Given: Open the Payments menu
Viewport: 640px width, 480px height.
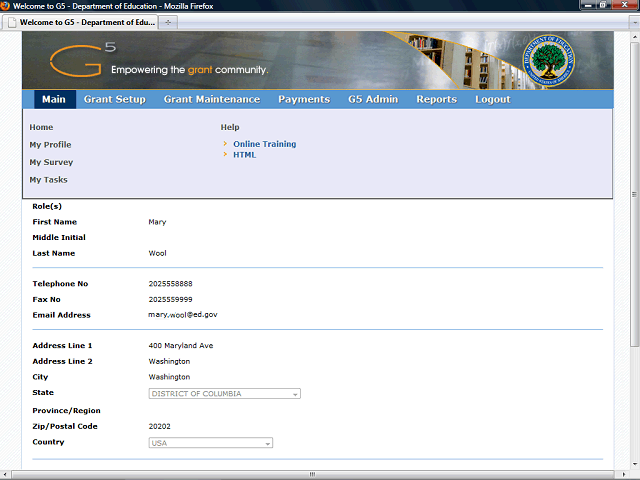Looking at the screenshot, I should point(304,99).
